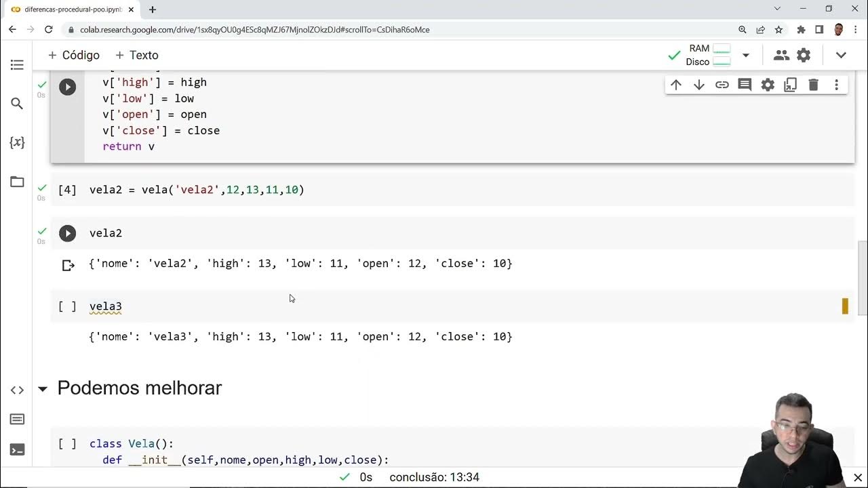Click the vela3 cell execution bracket
Viewport: 868px width, 488px height.
[67, 306]
